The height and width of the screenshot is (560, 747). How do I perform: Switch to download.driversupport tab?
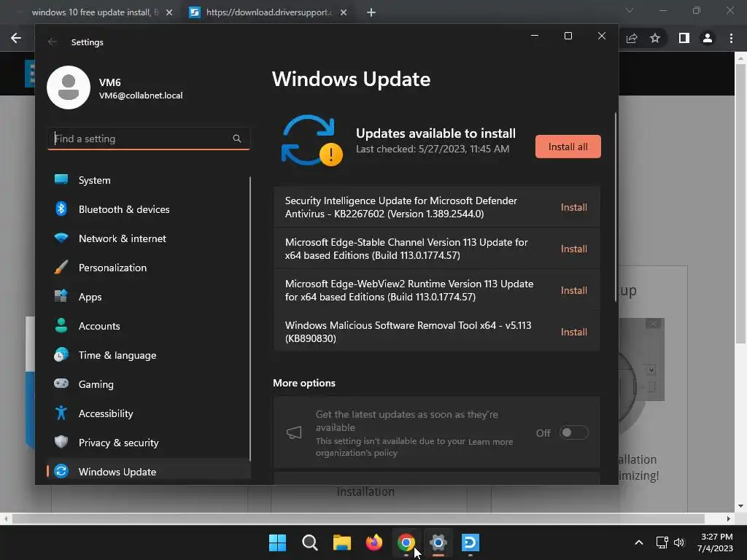(268, 12)
